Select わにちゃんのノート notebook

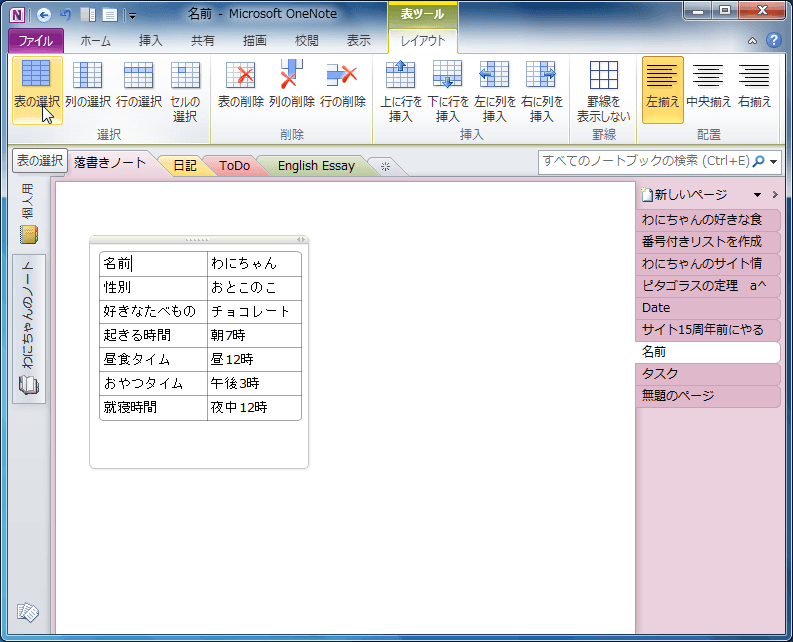(x=29, y=329)
